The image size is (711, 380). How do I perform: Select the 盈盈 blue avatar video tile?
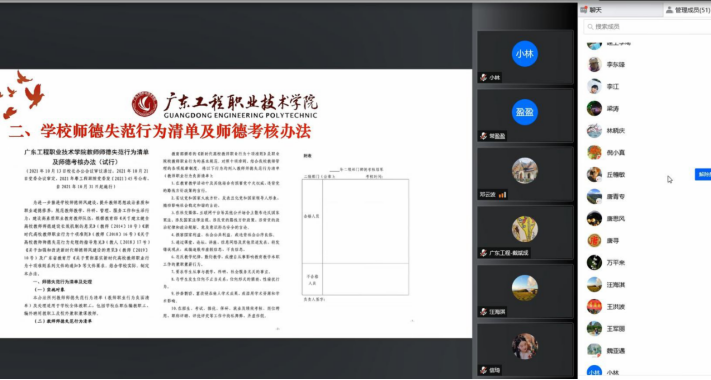tap(525, 116)
